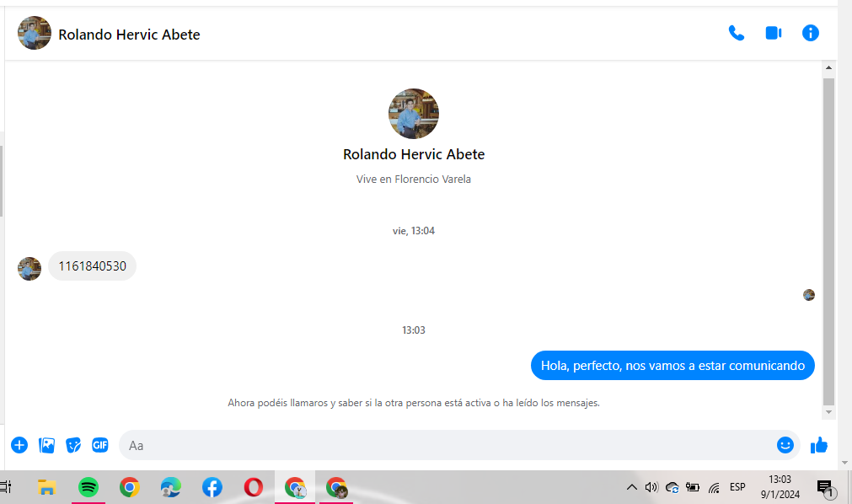The image size is (852, 504).
Task: Open conversation information panel
Action: [810, 33]
